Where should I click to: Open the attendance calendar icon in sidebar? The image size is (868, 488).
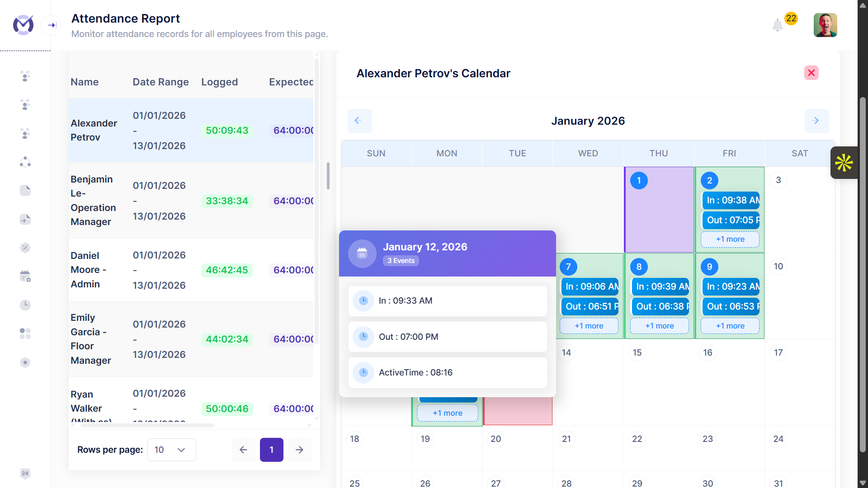[25, 276]
